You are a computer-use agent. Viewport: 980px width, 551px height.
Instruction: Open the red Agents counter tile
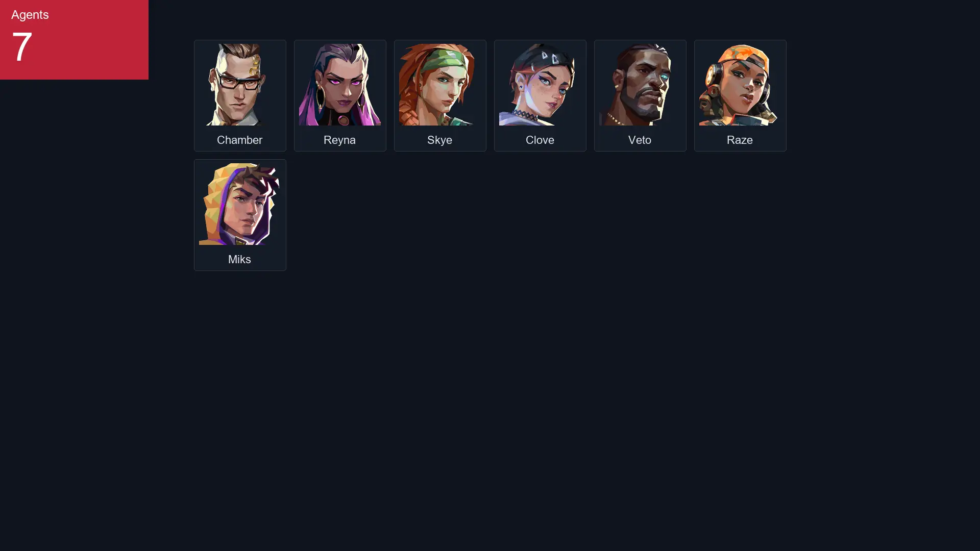pyautogui.click(x=74, y=40)
